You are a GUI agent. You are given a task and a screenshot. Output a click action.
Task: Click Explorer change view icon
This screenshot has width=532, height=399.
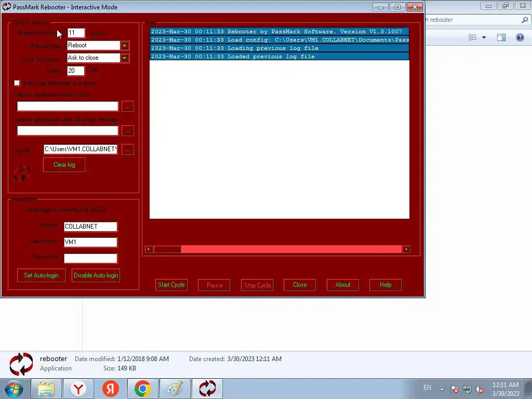[473, 37]
